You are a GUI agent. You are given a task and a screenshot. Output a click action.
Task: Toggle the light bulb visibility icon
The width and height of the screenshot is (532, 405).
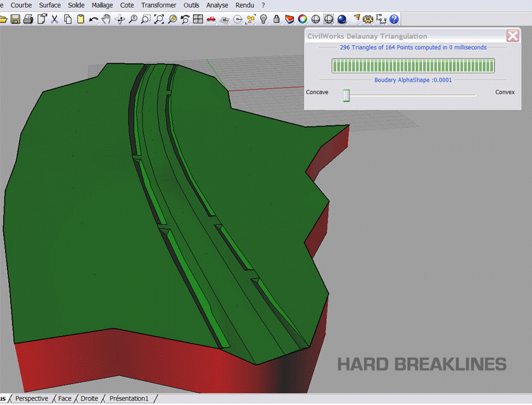[x=263, y=19]
